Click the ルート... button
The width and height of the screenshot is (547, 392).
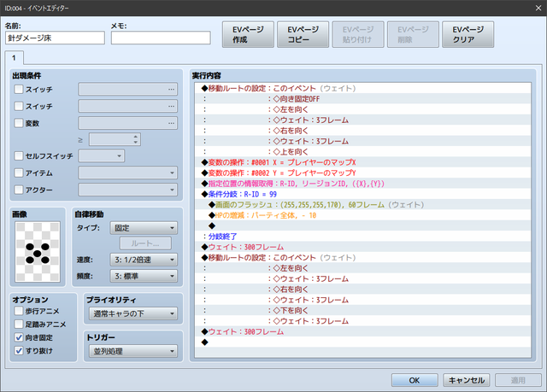[x=145, y=243]
